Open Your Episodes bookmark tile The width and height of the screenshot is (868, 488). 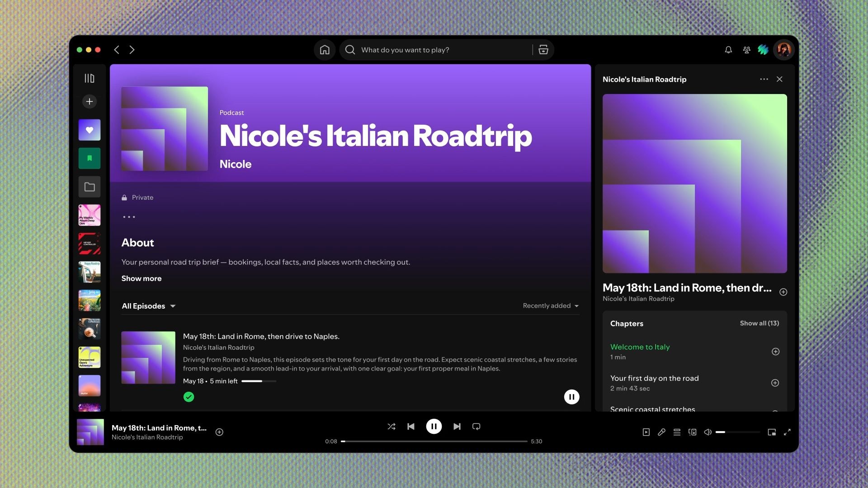point(90,158)
